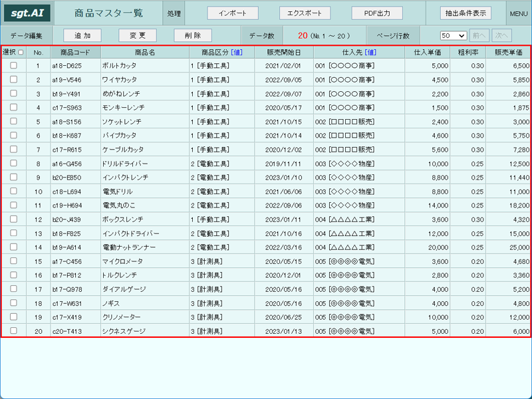Click product name ボックスレンチ
The width and height of the screenshot is (532, 399).
[123, 219]
